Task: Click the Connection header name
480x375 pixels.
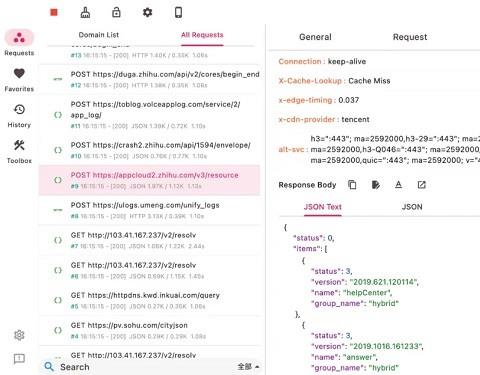Action: pos(300,61)
